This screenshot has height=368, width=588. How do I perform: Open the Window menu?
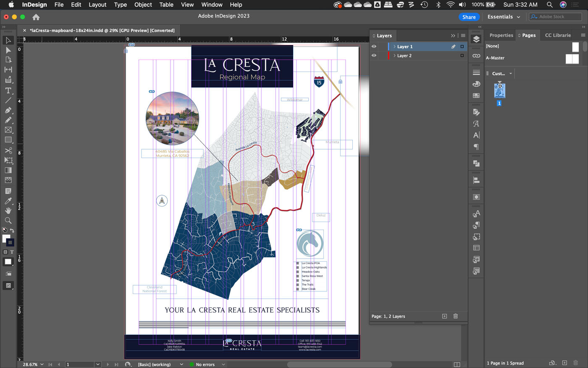(x=212, y=5)
